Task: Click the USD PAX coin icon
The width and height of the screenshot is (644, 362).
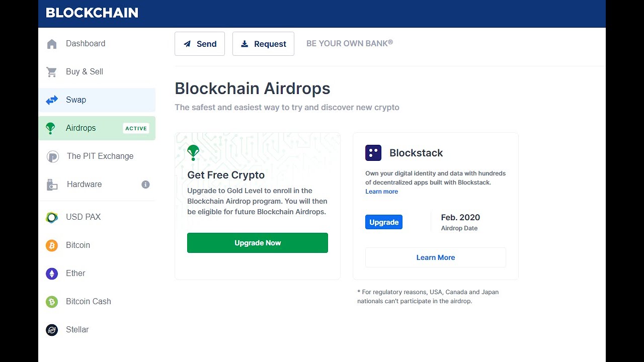Action: [x=52, y=217]
